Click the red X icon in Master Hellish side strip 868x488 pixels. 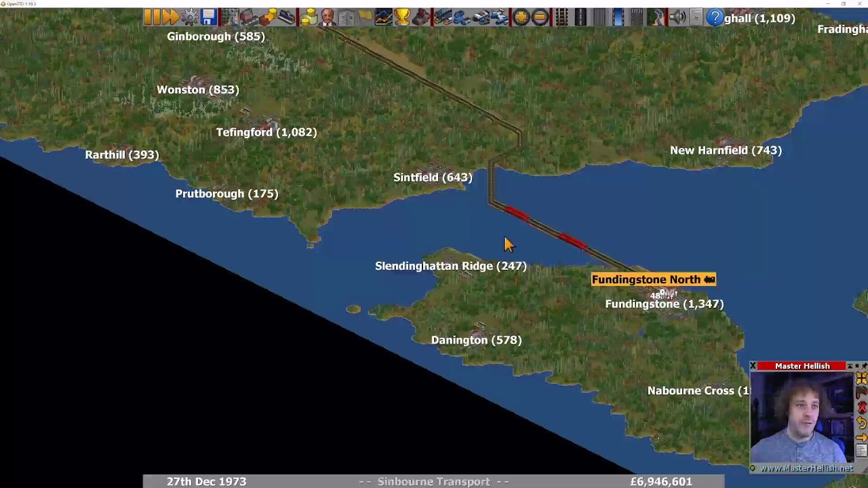pyautogui.click(x=861, y=408)
